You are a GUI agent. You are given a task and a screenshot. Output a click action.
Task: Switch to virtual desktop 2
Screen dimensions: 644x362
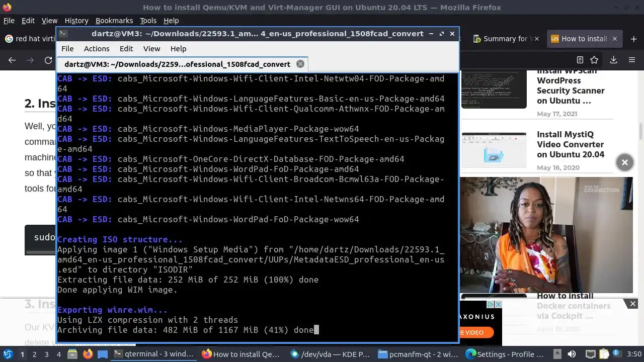pyautogui.click(x=34, y=354)
